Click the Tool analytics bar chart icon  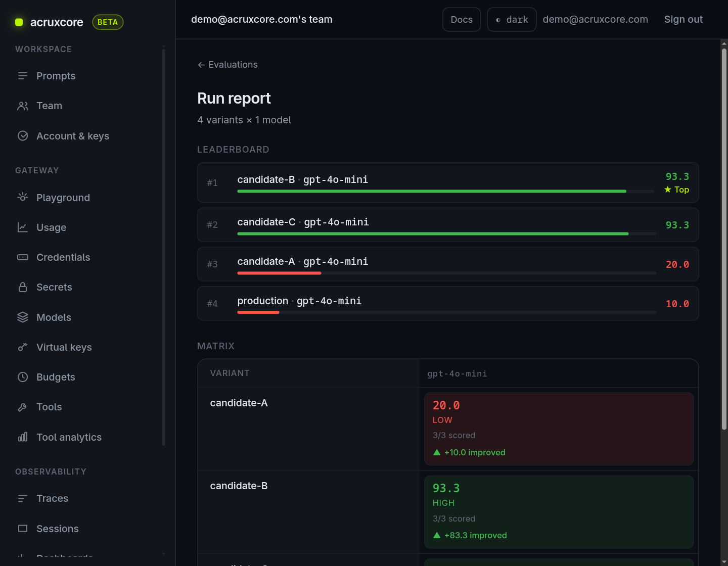23,437
